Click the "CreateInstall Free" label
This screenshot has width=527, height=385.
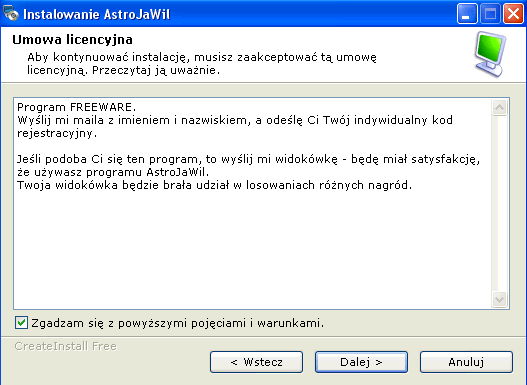(x=66, y=346)
